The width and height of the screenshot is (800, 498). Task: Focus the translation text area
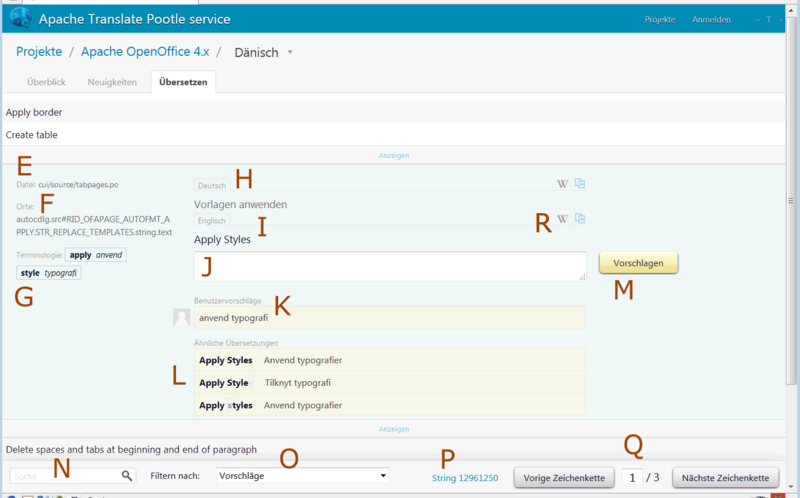390,266
